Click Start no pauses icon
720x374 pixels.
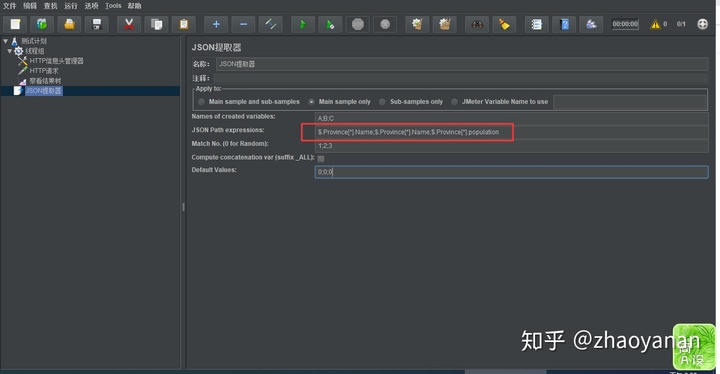[330, 24]
